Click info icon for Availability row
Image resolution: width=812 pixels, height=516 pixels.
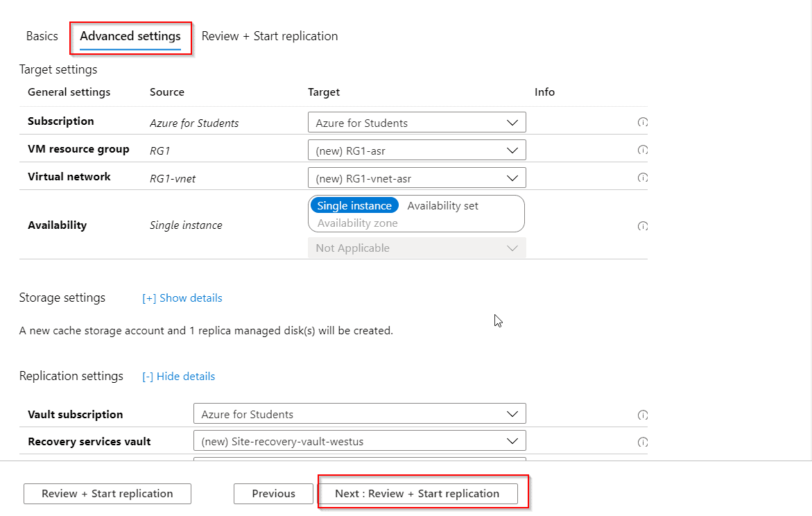coord(642,226)
